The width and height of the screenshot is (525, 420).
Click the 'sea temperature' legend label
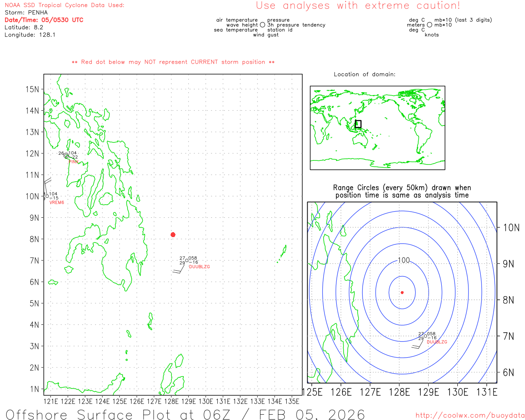pos(236,30)
